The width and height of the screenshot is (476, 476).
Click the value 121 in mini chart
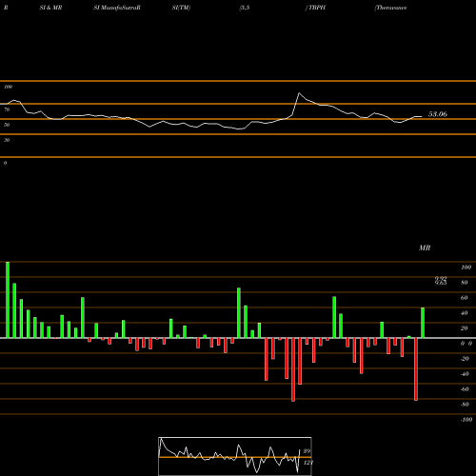coord(308,463)
